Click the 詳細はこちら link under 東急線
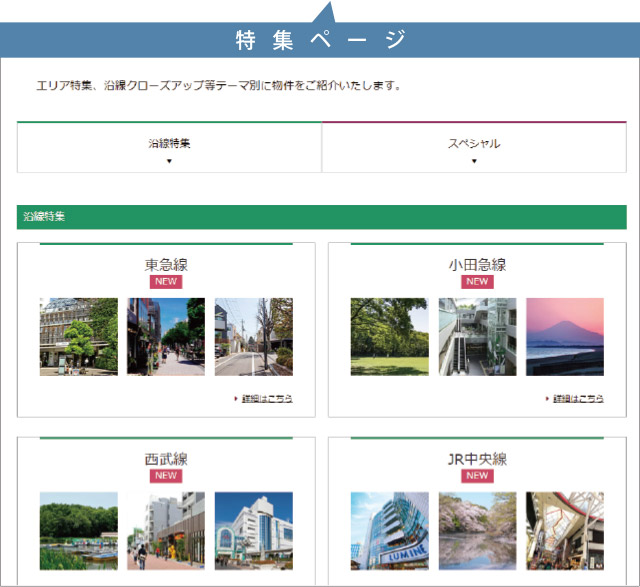The image size is (640, 587). tap(267, 398)
